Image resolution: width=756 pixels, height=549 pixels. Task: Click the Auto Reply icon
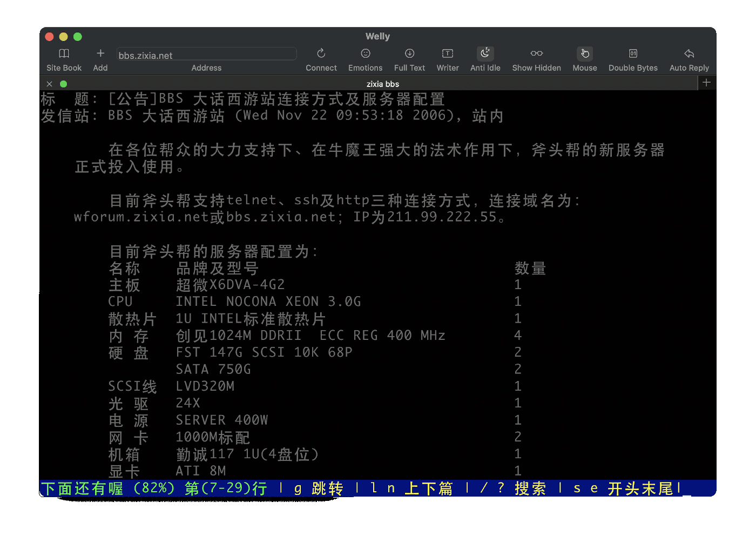pyautogui.click(x=688, y=58)
